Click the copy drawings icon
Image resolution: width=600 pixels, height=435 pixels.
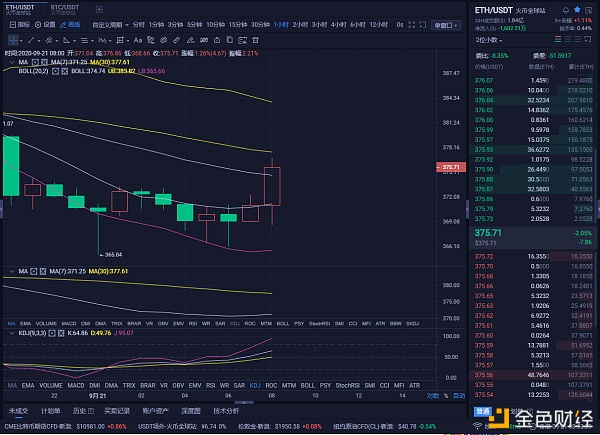click(x=230, y=40)
